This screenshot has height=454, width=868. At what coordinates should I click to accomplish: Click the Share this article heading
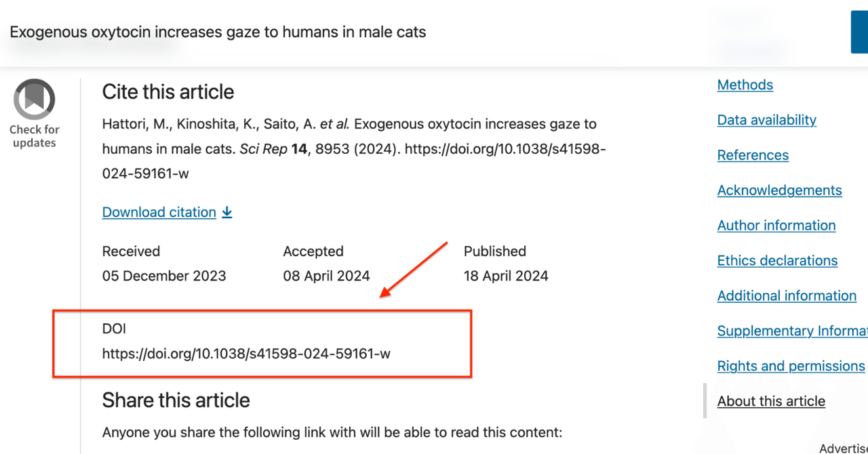pyautogui.click(x=176, y=400)
